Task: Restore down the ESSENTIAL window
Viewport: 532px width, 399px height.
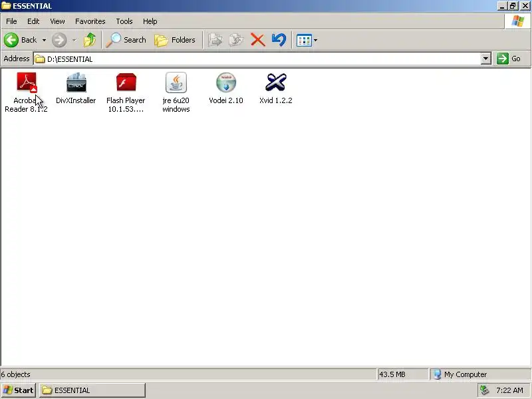Action: pyautogui.click(x=513, y=6)
